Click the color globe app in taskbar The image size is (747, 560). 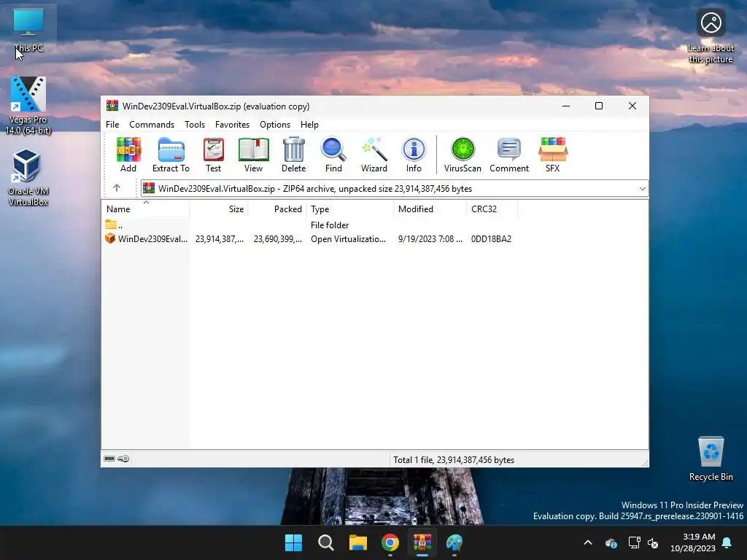point(454,542)
